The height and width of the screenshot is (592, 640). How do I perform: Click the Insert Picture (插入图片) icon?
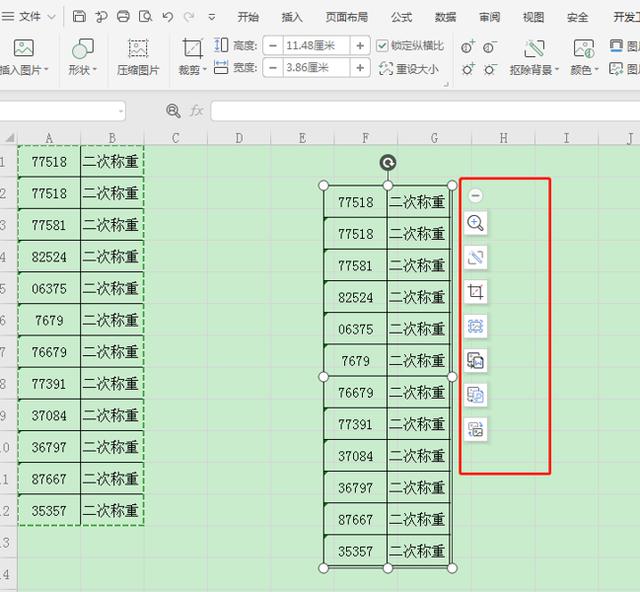click(24, 48)
